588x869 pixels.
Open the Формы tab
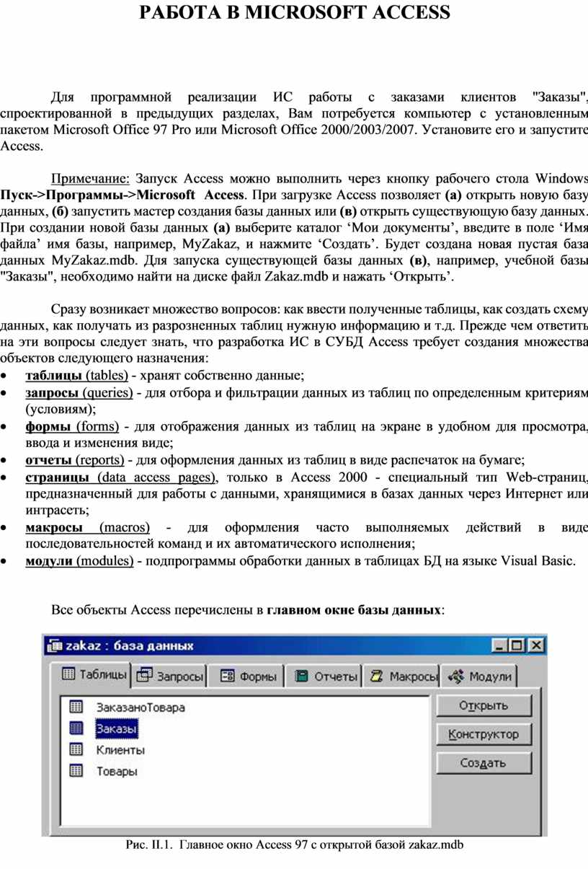pos(247,676)
